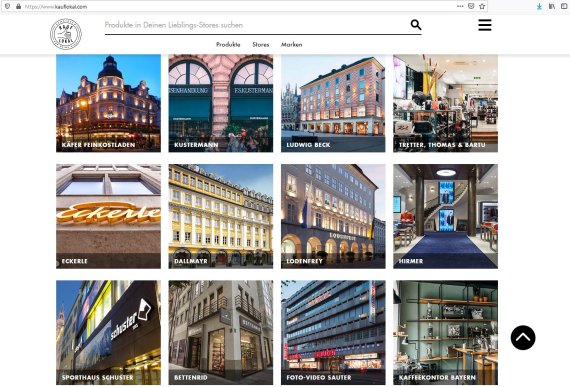The height and width of the screenshot is (387, 570).
Task: Open the Ludwig Beck store tile
Action: tap(333, 103)
